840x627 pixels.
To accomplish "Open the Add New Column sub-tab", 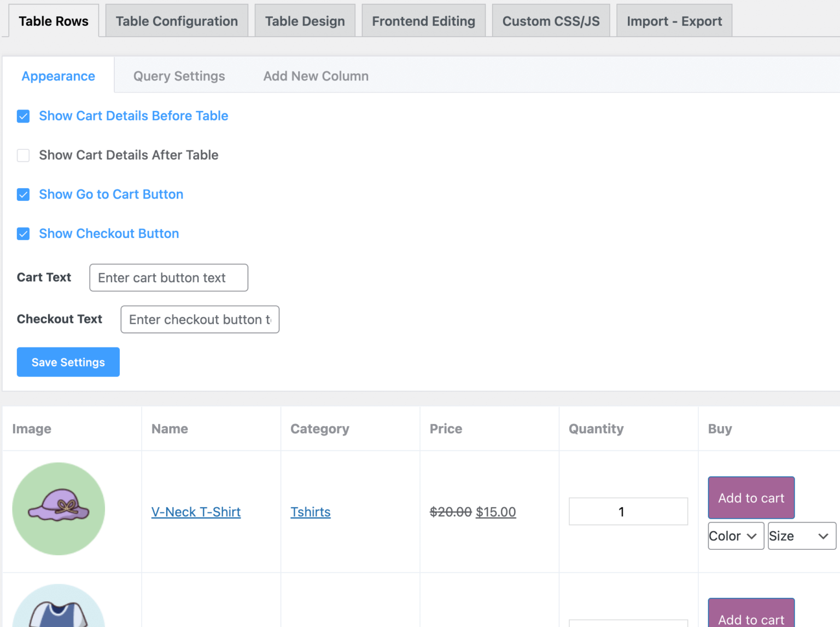I will click(316, 76).
